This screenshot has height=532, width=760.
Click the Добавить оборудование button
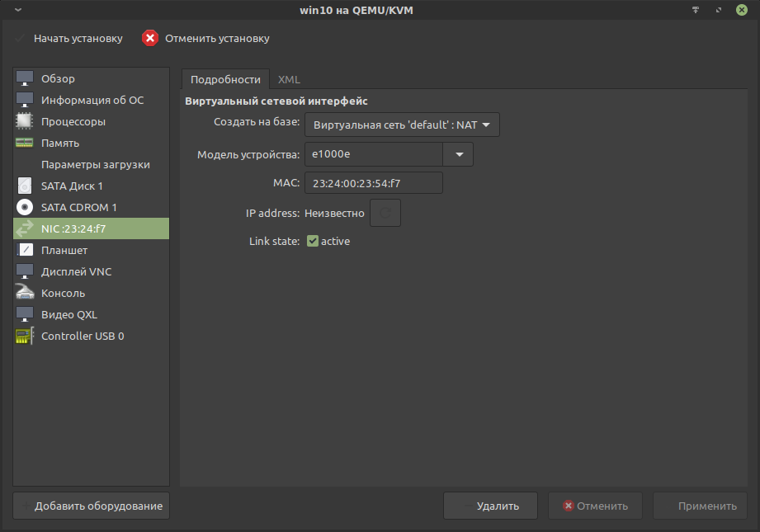click(x=91, y=506)
